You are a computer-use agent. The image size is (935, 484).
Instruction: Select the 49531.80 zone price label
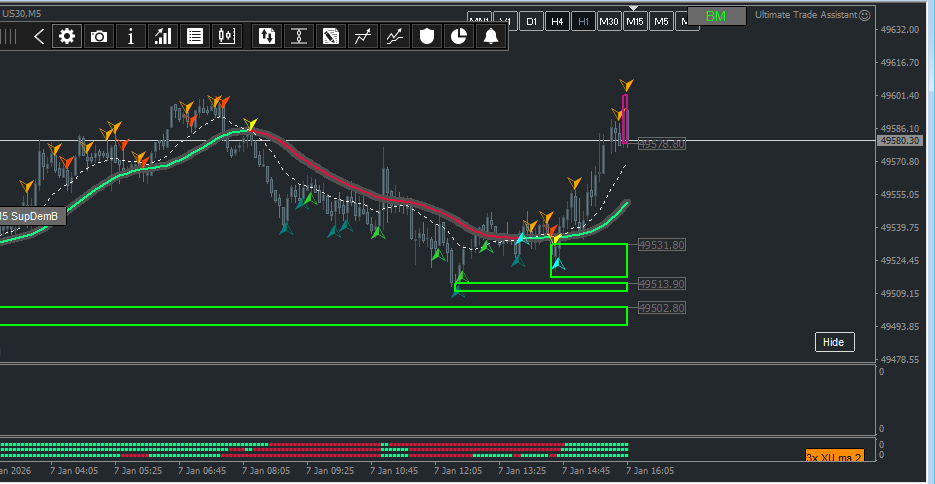[x=662, y=245]
